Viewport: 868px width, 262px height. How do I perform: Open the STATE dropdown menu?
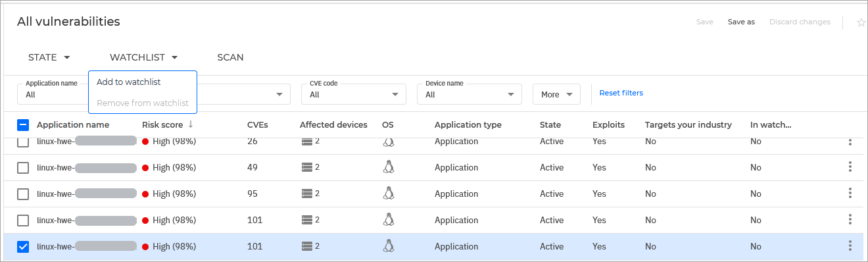49,57
